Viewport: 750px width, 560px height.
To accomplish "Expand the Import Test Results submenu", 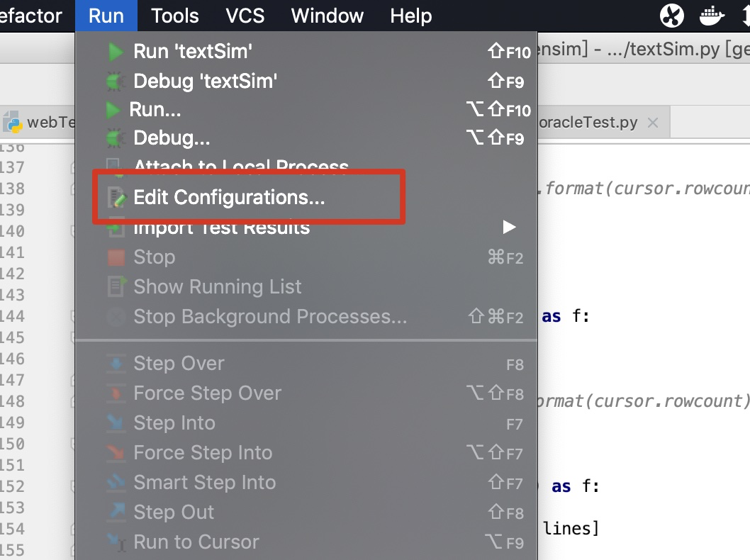I will coord(508,227).
